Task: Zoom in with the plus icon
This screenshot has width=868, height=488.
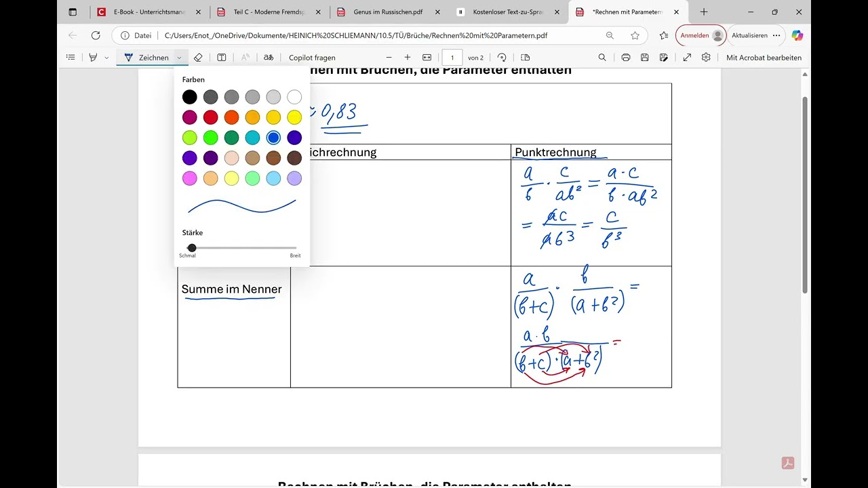Action: tap(408, 58)
